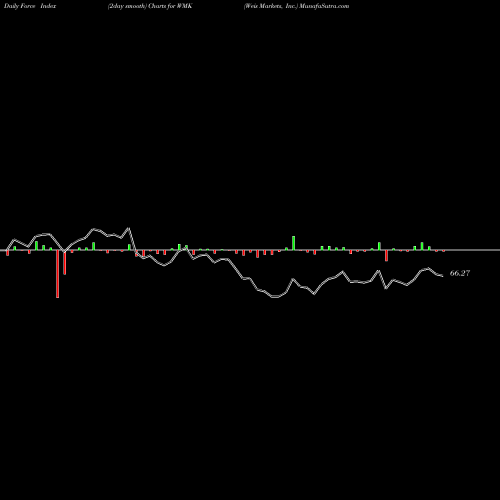Click the '(Weis Markets, Inc.) MunafaSutra.com' text
This screenshot has width=500, height=500.
[x=296, y=6]
